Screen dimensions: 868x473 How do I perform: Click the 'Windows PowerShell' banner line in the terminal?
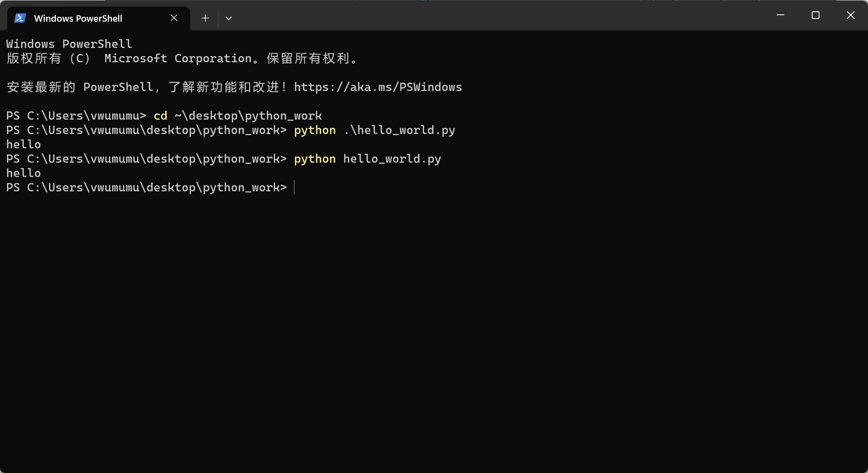pyautogui.click(x=69, y=44)
